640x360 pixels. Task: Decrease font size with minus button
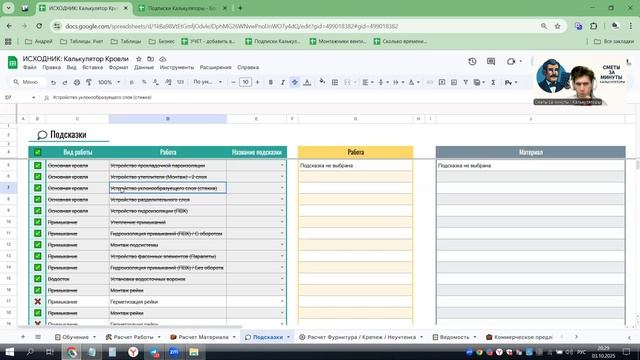click(233, 82)
